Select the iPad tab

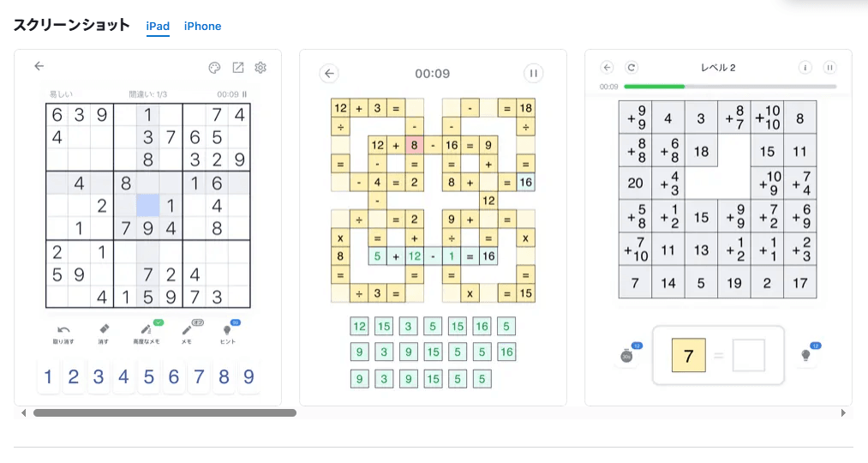pyautogui.click(x=158, y=26)
